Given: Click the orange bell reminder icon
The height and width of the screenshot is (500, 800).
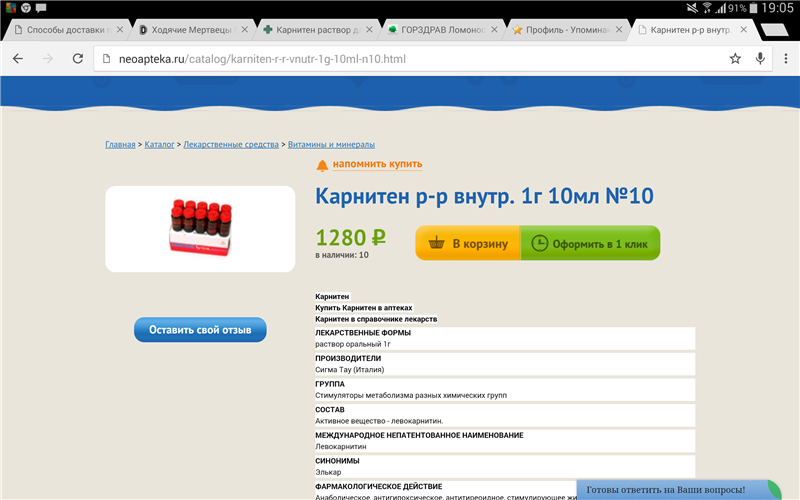Looking at the screenshot, I should pyautogui.click(x=322, y=165).
